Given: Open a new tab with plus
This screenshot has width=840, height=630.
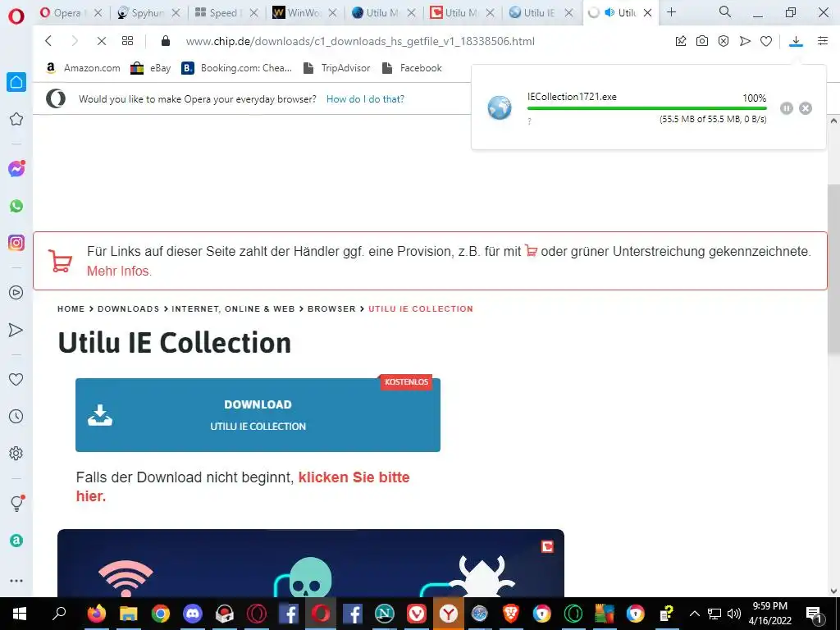Looking at the screenshot, I should (671, 11).
